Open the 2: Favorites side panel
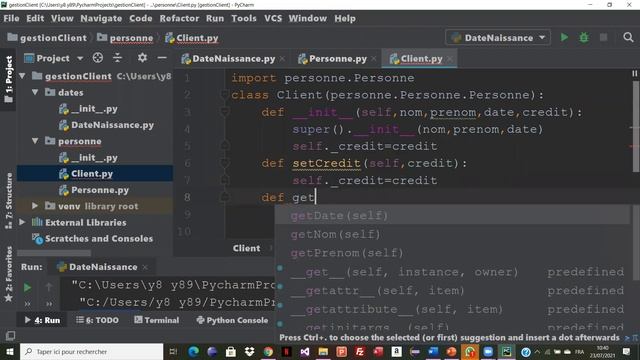 pyautogui.click(x=9, y=274)
